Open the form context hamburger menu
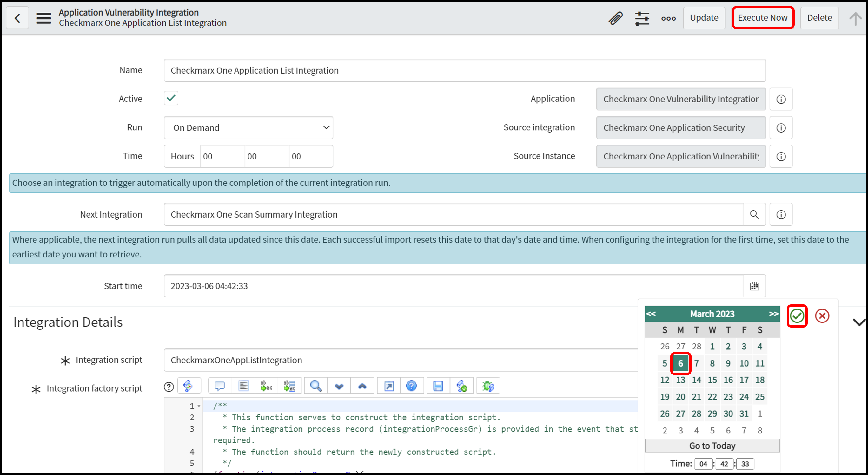The height and width of the screenshot is (475, 868). point(44,18)
